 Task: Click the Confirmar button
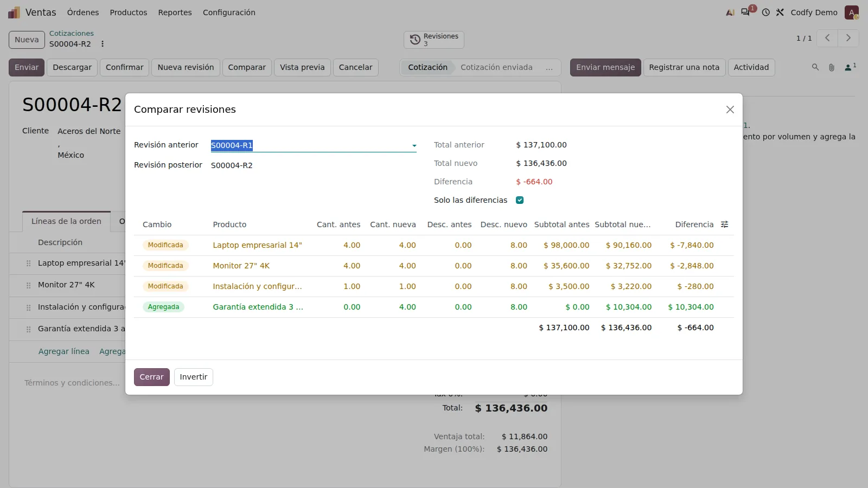coord(125,67)
